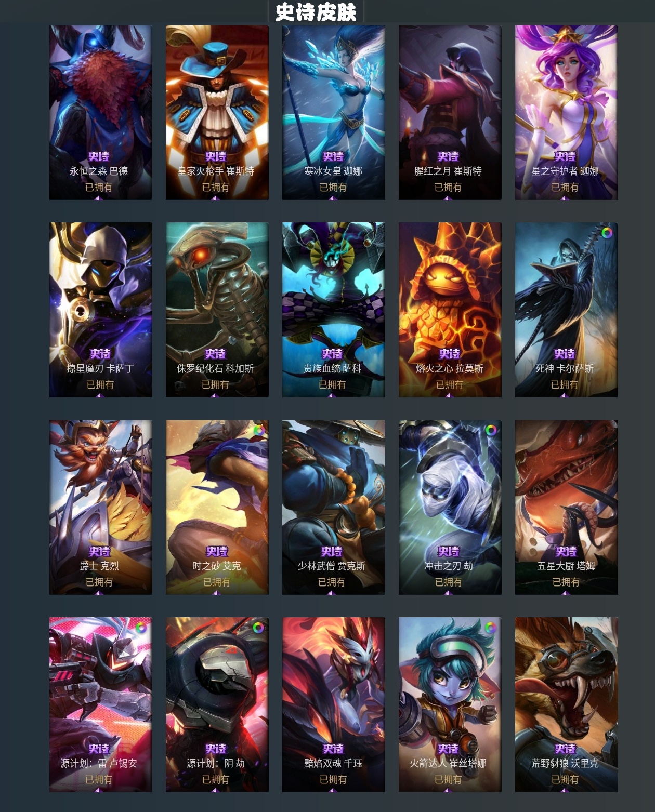655x812 pixels.
Task: Open the 侏罗纪化石 科加斯 skin card
Action: pos(217,310)
